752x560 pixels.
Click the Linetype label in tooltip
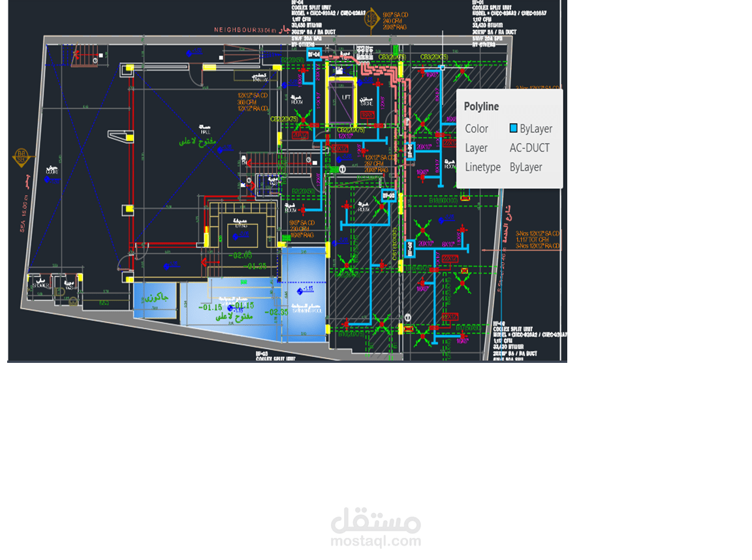(482, 167)
